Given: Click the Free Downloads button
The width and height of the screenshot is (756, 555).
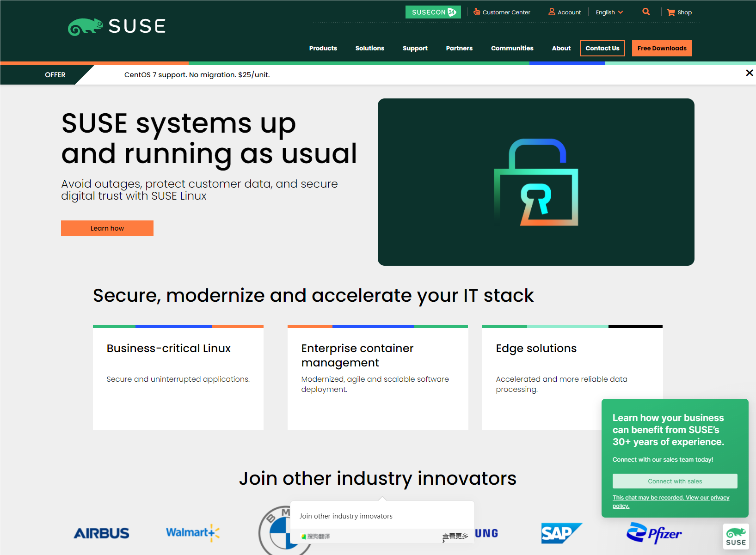Looking at the screenshot, I should (662, 48).
